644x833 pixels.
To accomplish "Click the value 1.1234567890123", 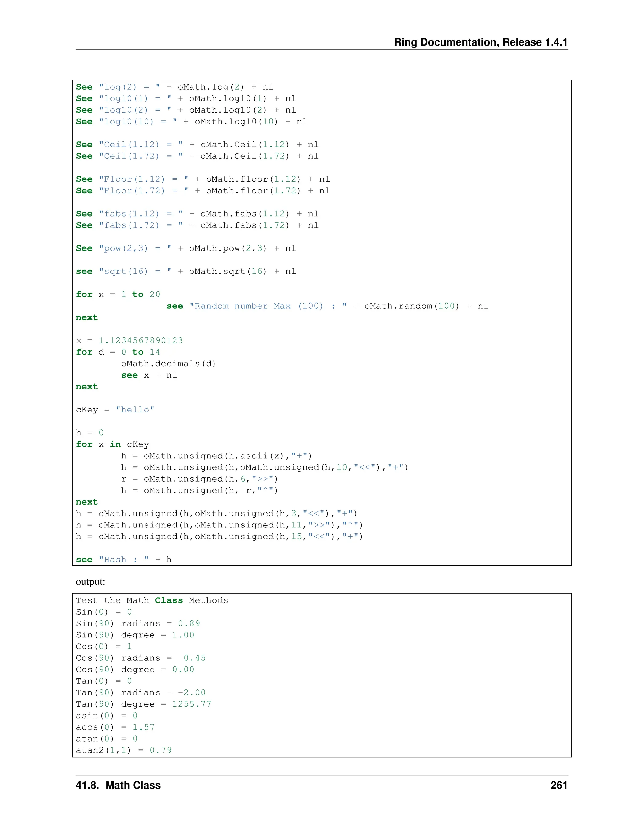I will [141, 340].
